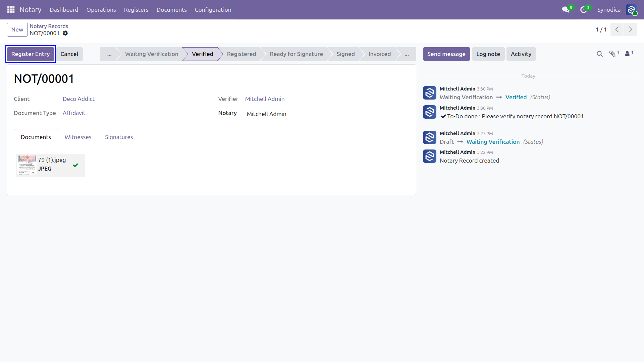Viewport: 644px width, 362px height.
Task: Open the apps grid menu icon
Action: 11,10
